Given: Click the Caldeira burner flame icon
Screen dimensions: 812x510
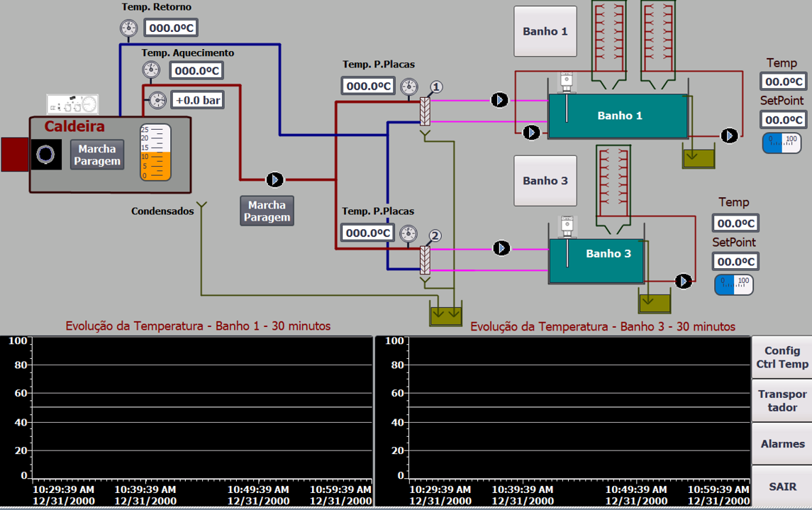Looking at the screenshot, I should tap(46, 155).
